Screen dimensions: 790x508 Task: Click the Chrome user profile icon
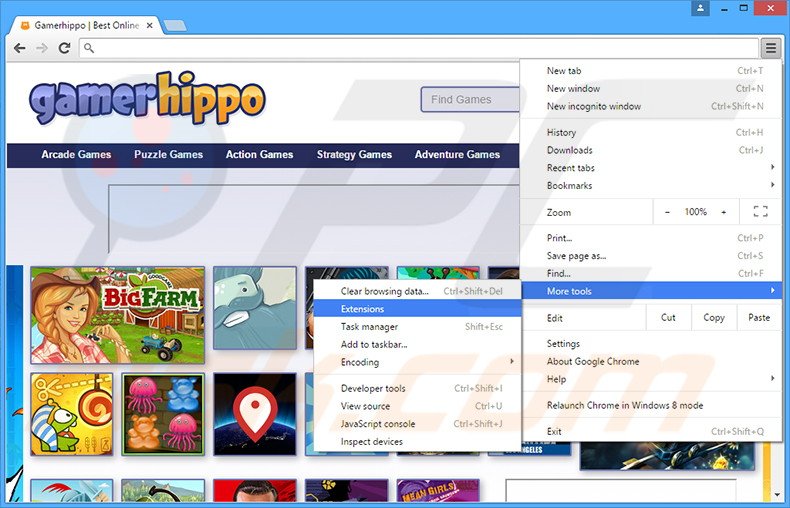[700, 8]
